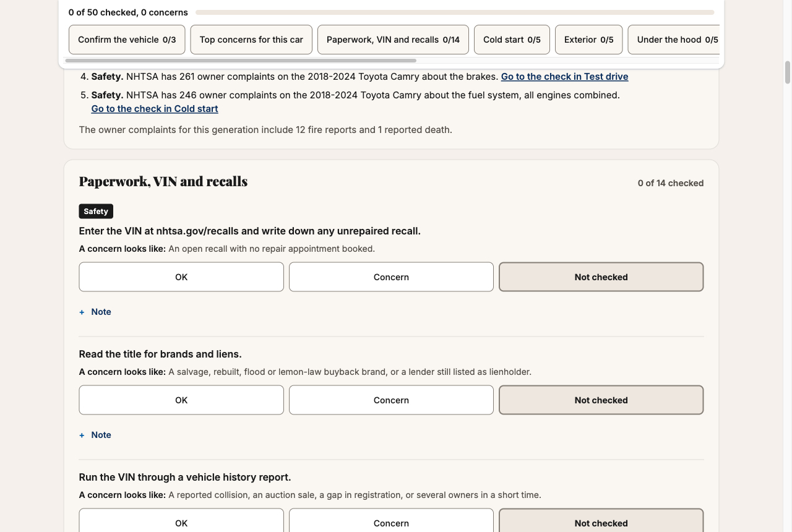Jump to the Confirm the vehicle section
Viewport: 792px width, 532px height.
click(127, 40)
